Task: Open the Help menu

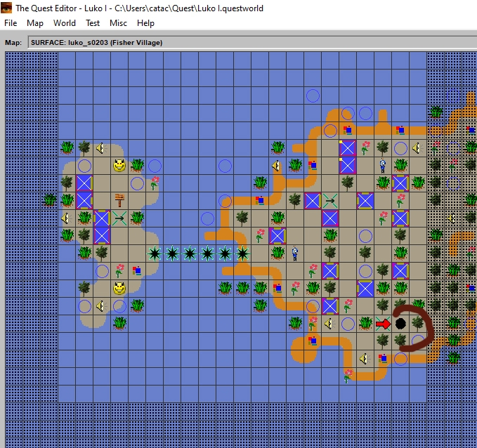Action: [145, 23]
